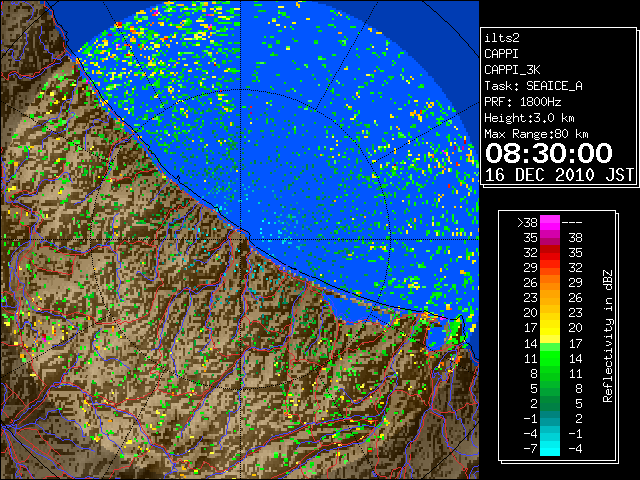Click the bright green 11-14 dBZ band
The height and width of the screenshot is (480, 640).
(550, 358)
